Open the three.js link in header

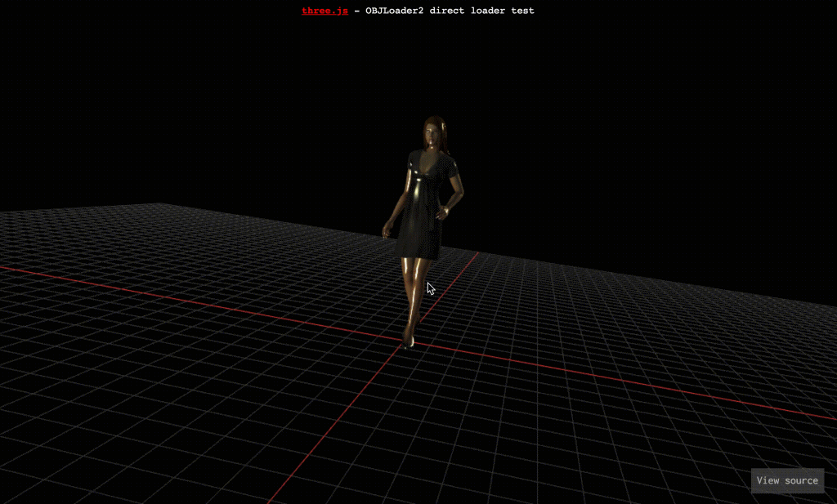click(x=325, y=11)
